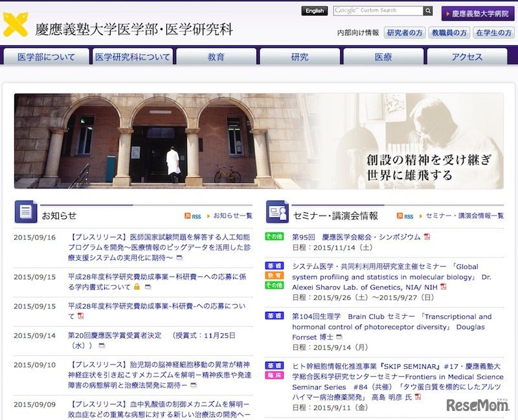The image size is (518, 420).
Task: Switch site language with English button
Action: click(x=315, y=11)
